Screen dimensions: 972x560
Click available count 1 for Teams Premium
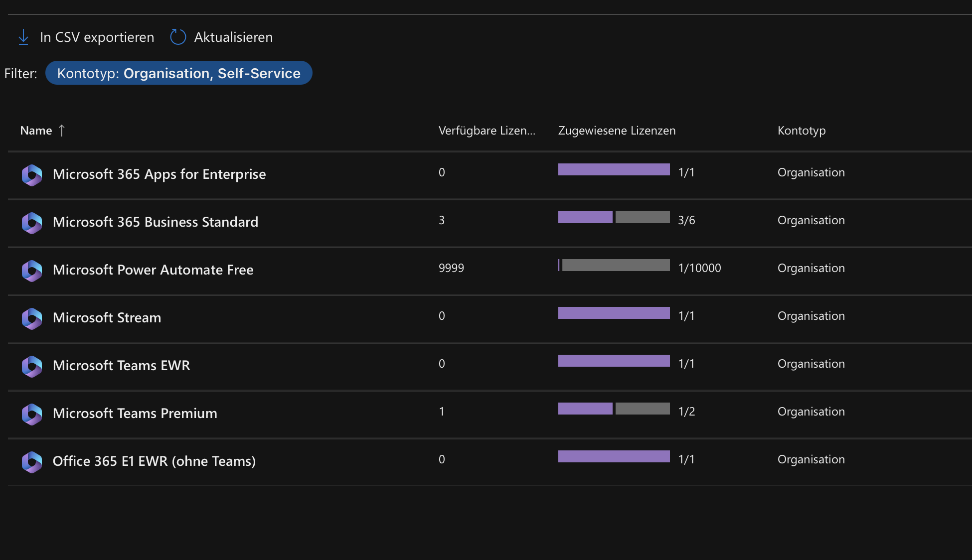tap(442, 412)
